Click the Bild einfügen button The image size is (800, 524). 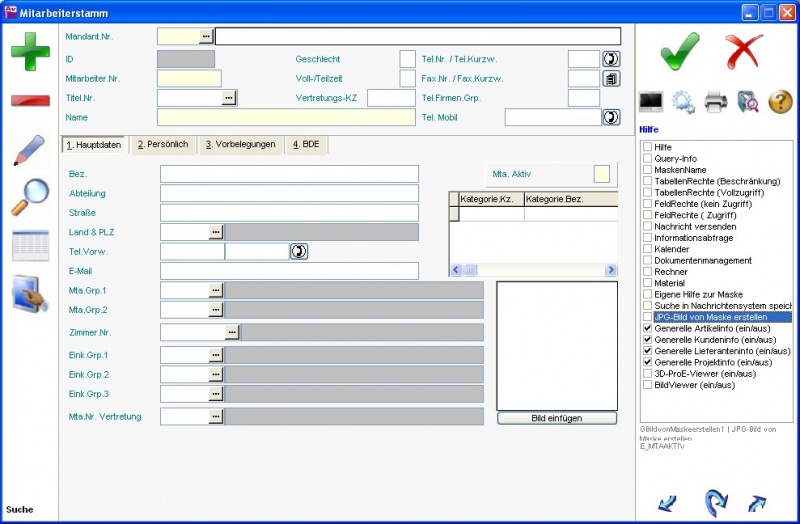click(x=557, y=418)
